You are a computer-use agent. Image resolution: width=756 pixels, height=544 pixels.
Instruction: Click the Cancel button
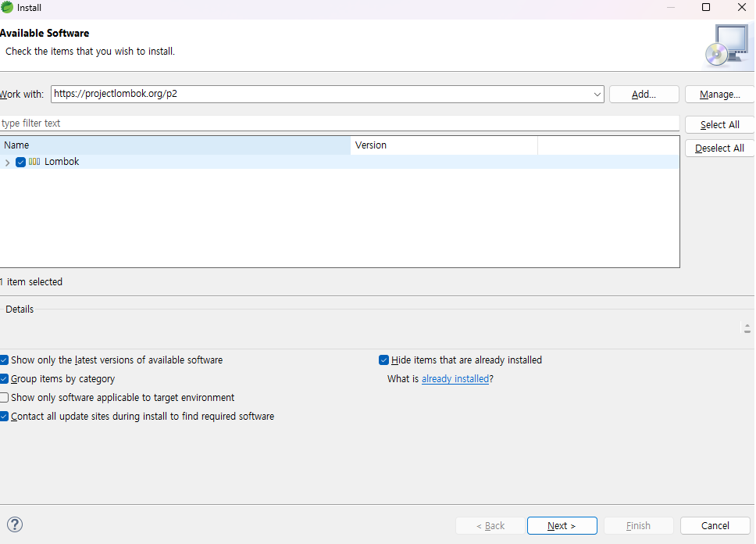click(x=715, y=526)
